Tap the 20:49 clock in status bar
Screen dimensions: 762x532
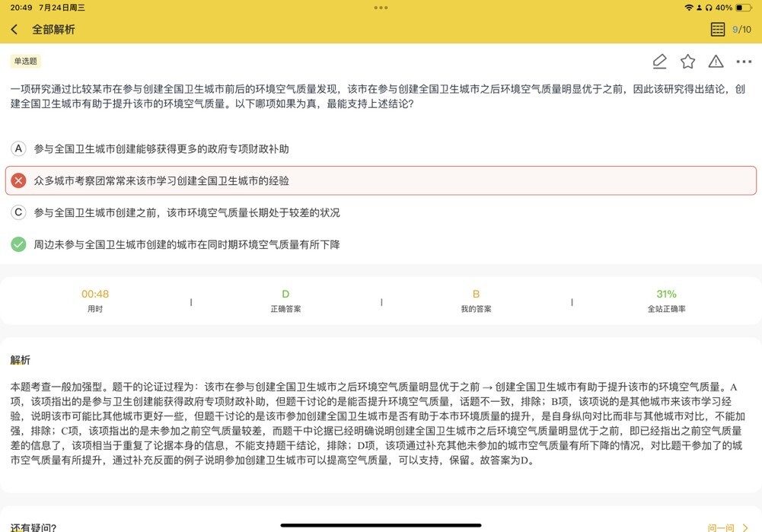pos(21,8)
